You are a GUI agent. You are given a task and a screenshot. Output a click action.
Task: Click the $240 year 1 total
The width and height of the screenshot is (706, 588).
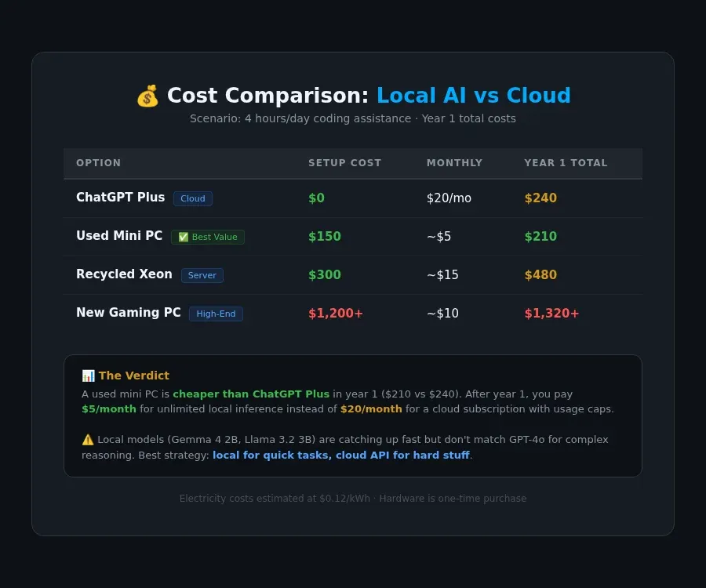tap(540, 198)
